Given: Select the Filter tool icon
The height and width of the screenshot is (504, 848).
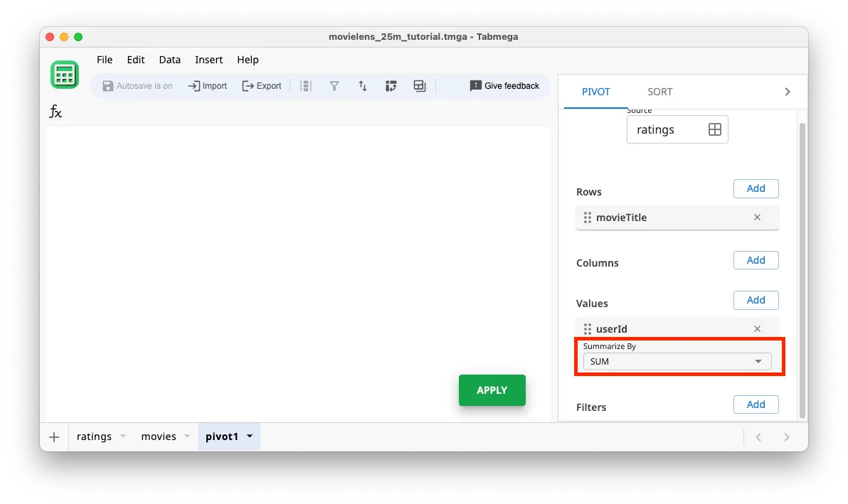Looking at the screenshot, I should point(334,85).
